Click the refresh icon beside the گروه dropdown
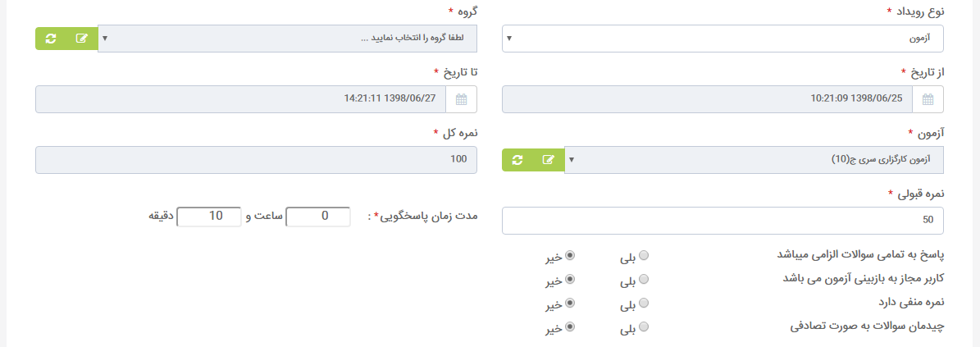 click(x=51, y=38)
